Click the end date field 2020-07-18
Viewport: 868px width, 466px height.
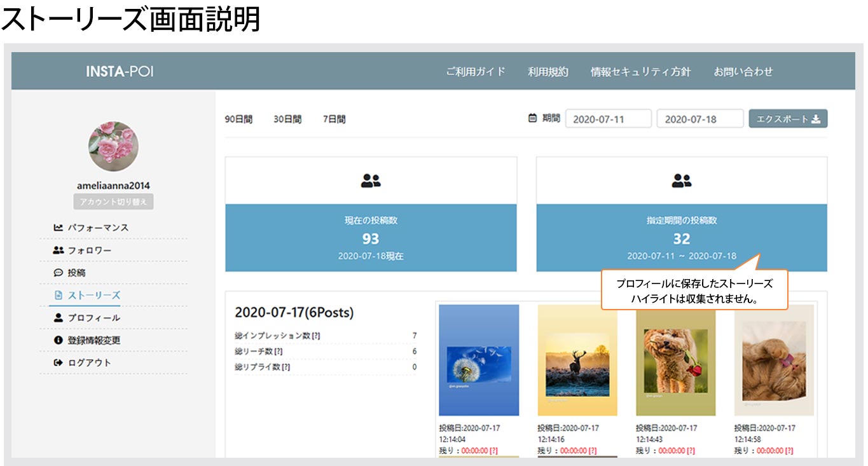[x=699, y=119]
